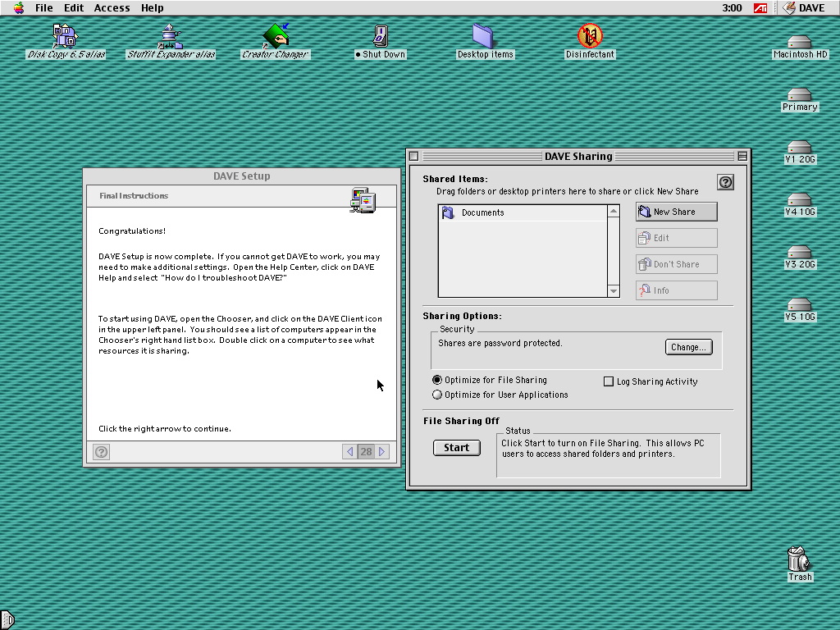Click the Don't Share button
This screenshot has height=630, width=840.
[677, 264]
